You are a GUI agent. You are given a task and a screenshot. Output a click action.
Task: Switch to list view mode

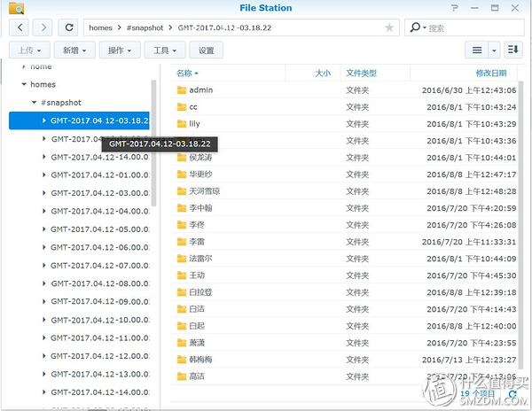coord(477,50)
